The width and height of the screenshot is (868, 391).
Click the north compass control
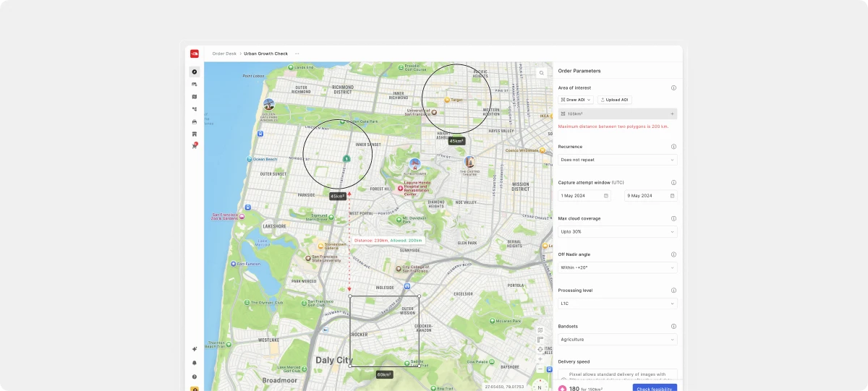[540, 386]
